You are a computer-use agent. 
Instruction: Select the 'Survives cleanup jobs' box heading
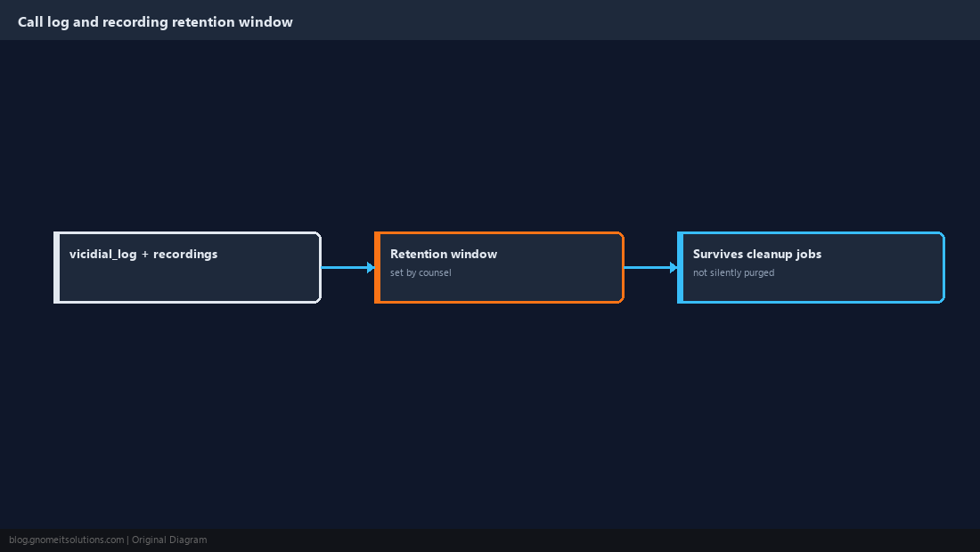pyautogui.click(x=757, y=254)
